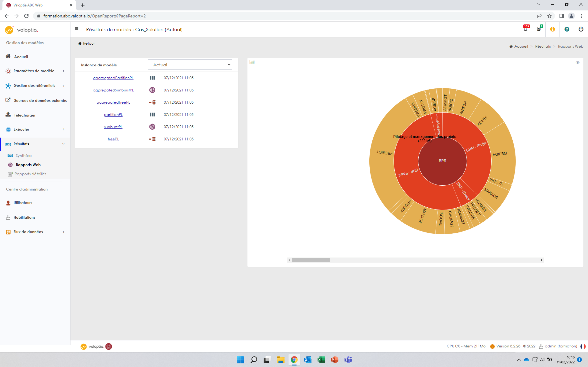Open Rapports détaillés in the sidebar
The image size is (588, 367).
pyautogui.click(x=30, y=174)
